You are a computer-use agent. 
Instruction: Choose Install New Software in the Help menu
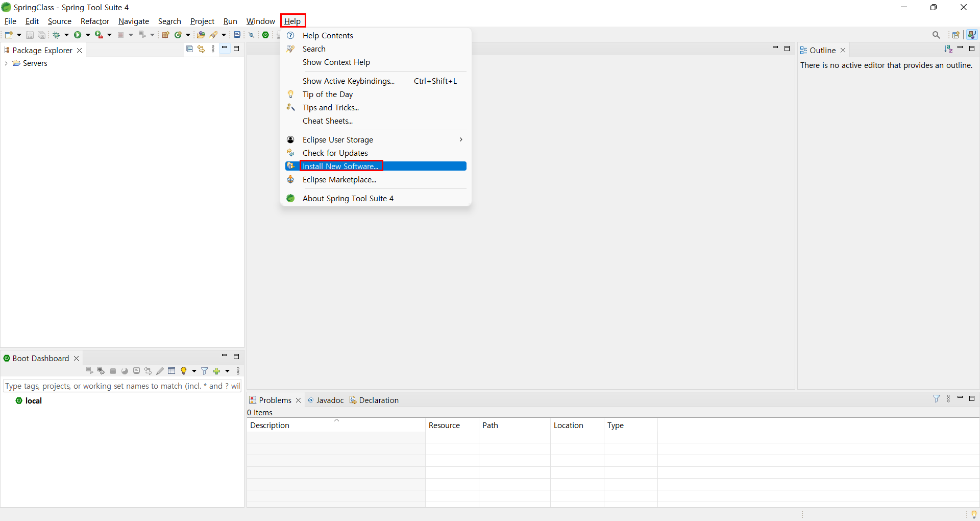click(376, 166)
